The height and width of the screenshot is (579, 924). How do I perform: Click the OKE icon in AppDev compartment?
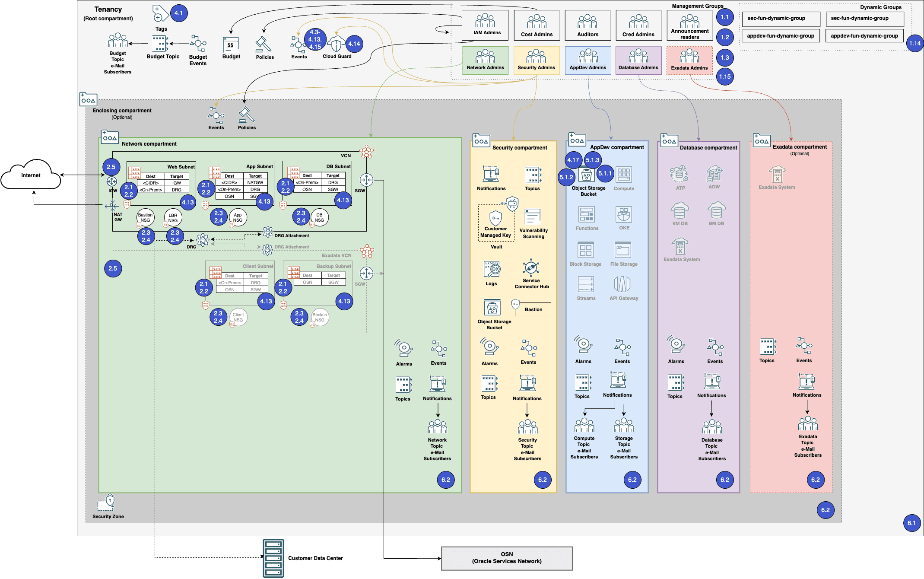click(624, 215)
